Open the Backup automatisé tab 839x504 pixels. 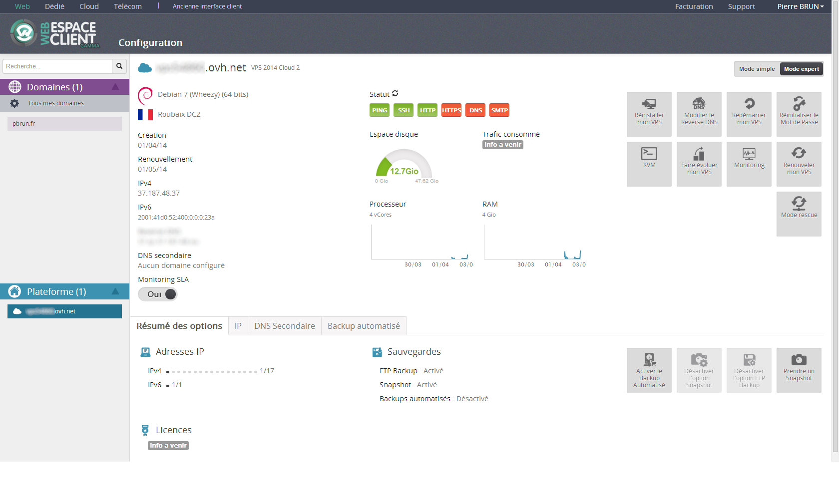(x=364, y=326)
